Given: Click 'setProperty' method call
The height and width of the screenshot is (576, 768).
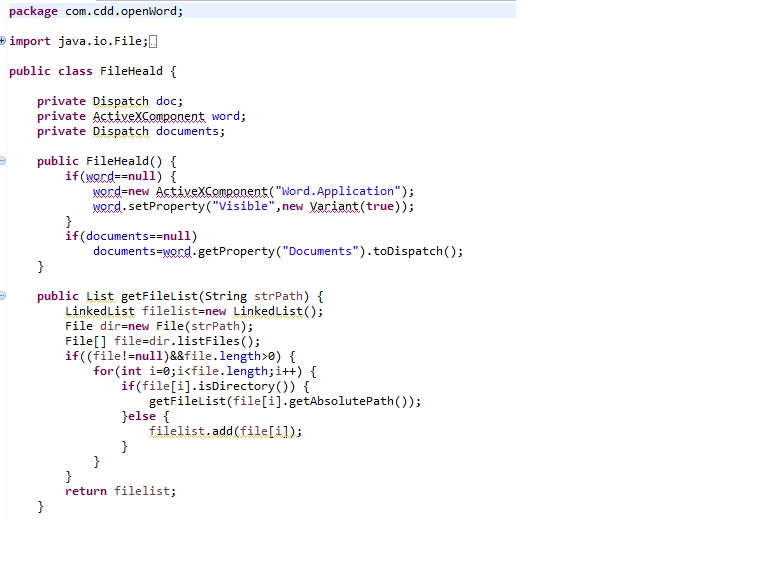Looking at the screenshot, I should 166,206.
